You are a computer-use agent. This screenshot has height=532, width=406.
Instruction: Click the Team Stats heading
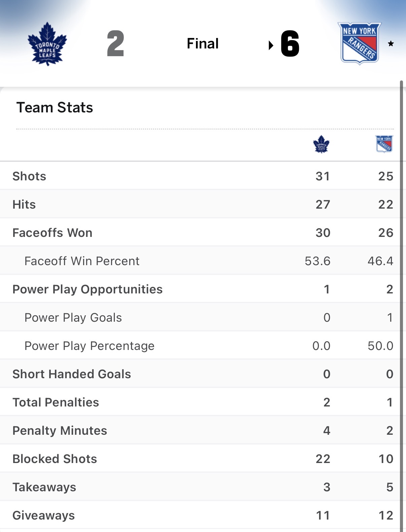pos(55,108)
